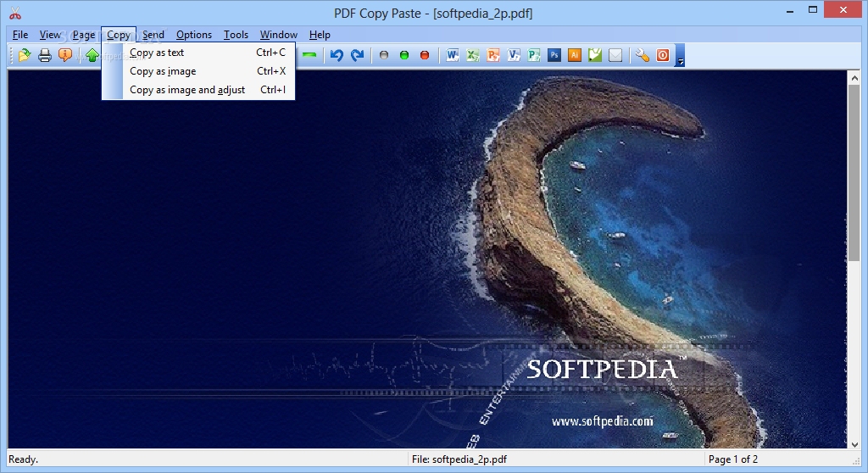Click the 'Page 1 of 2' status text
This screenshot has height=473, width=868.
(x=733, y=459)
